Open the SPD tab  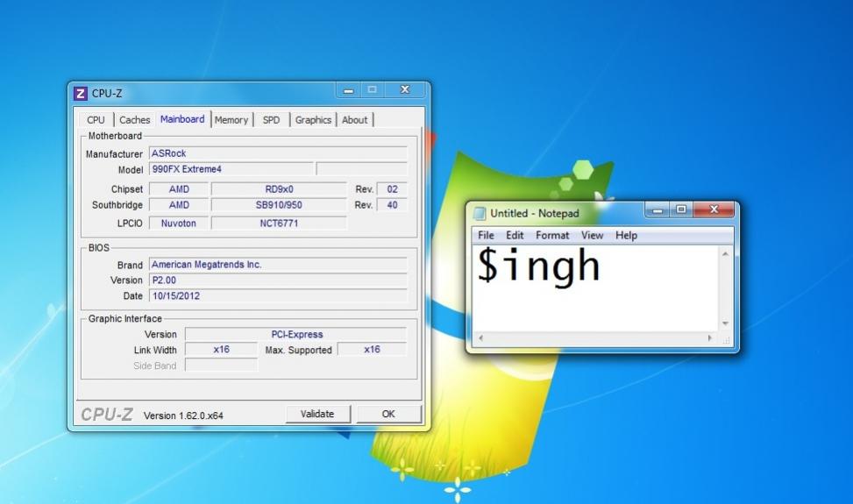pyautogui.click(x=271, y=119)
